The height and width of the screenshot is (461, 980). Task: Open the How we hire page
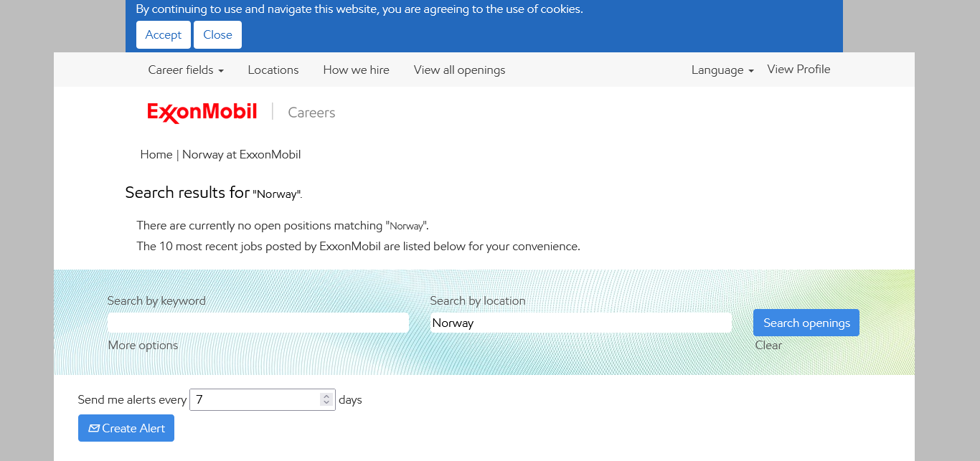(x=356, y=70)
